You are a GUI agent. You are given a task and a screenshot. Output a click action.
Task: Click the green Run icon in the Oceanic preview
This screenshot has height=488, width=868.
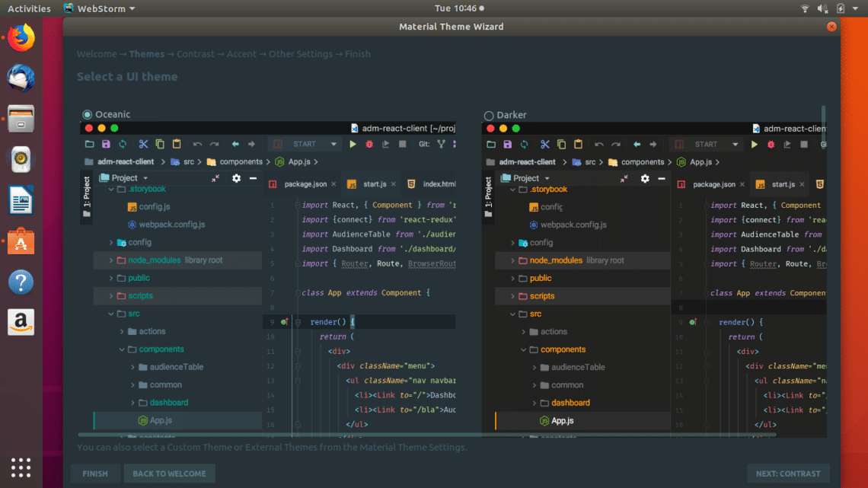[353, 144]
